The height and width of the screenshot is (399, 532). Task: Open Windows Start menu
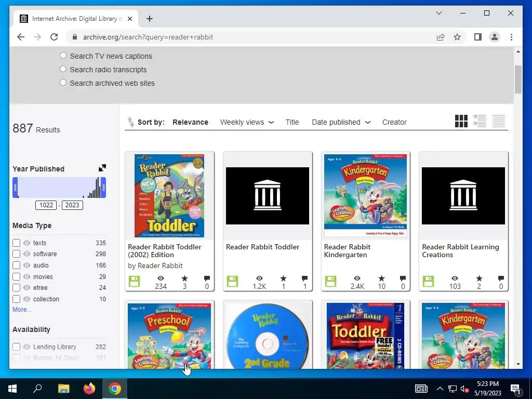tap(12, 389)
